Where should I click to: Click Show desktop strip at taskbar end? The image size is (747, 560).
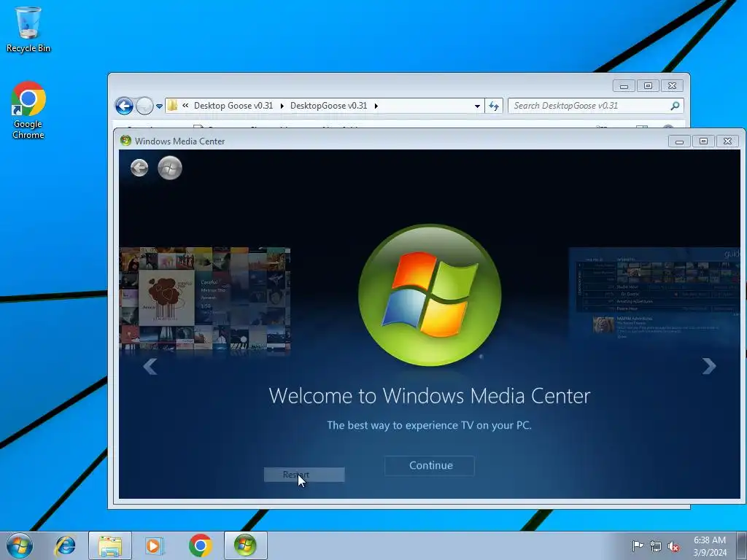(x=741, y=545)
